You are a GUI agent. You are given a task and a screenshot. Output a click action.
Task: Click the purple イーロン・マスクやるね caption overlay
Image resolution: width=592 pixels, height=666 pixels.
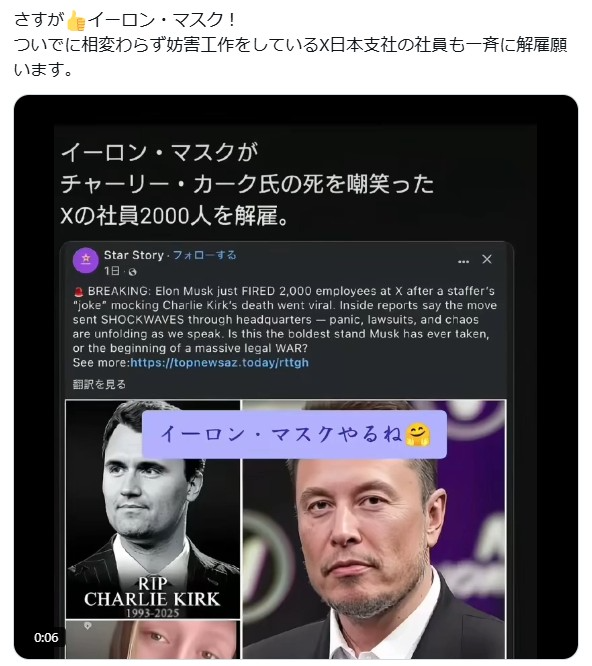(294, 435)
